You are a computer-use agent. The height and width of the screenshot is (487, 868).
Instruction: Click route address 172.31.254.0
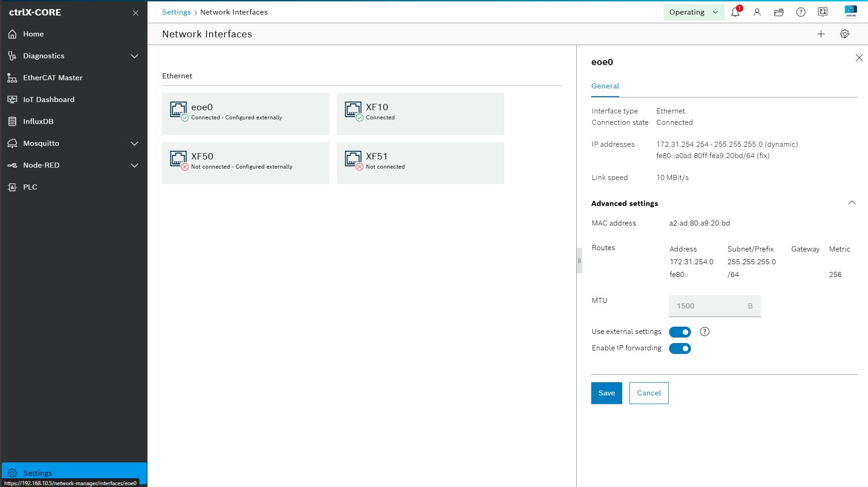point(691,262)
